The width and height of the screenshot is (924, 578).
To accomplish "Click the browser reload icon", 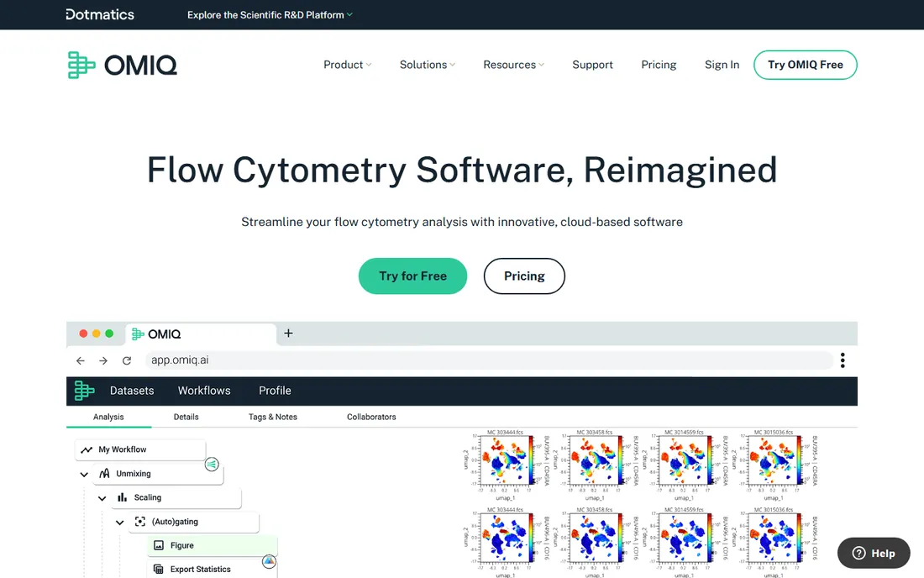I will click(127, 360).
